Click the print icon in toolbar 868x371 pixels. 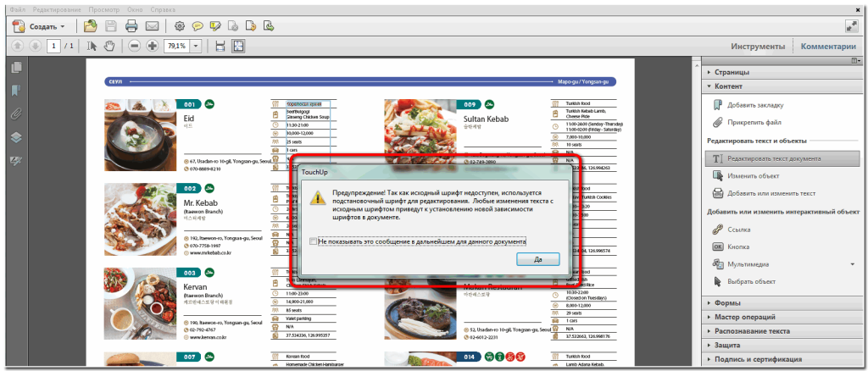[132, 26]
